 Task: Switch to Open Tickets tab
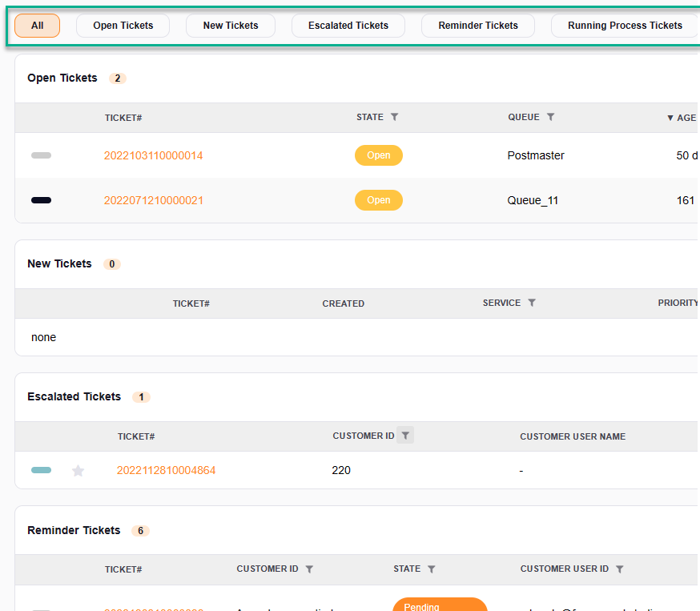(123, 26)
